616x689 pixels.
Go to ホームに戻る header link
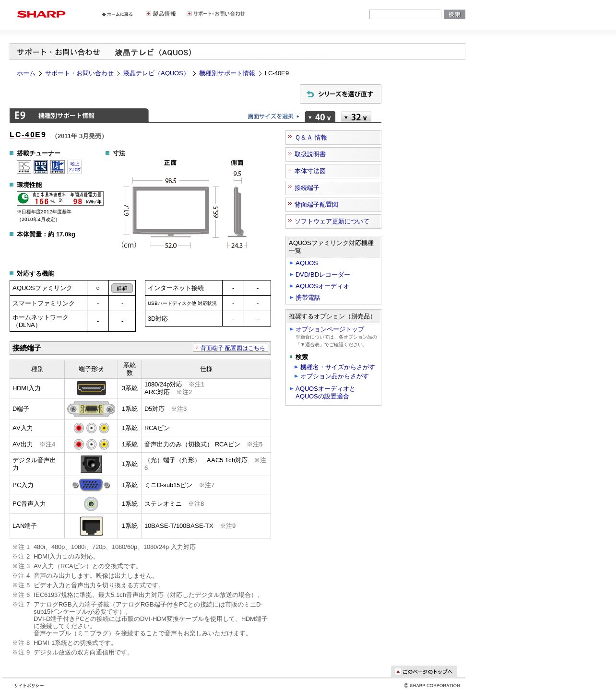point(117,14)
